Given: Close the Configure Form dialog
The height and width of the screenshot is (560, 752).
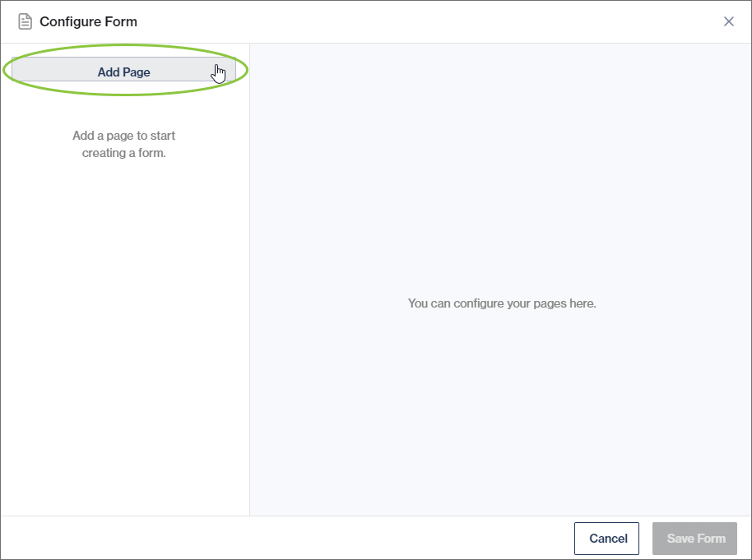Looking at the screenshot, I should pos(728,21).
